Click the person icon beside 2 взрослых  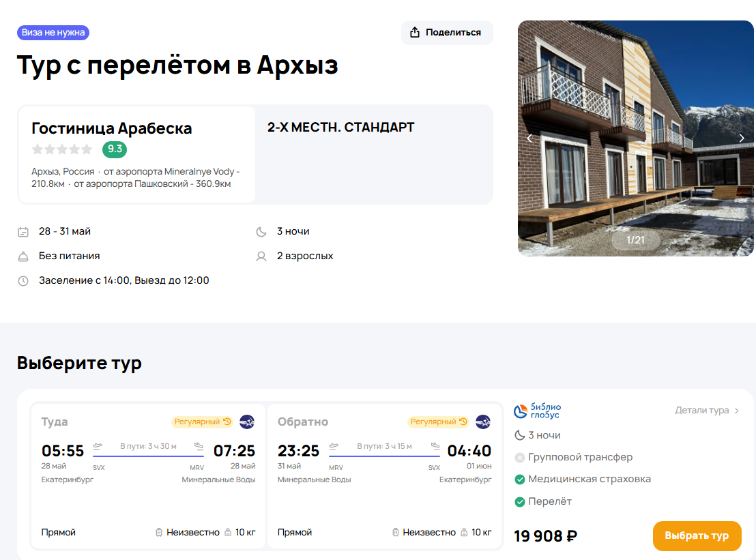[x=261, y=256]
